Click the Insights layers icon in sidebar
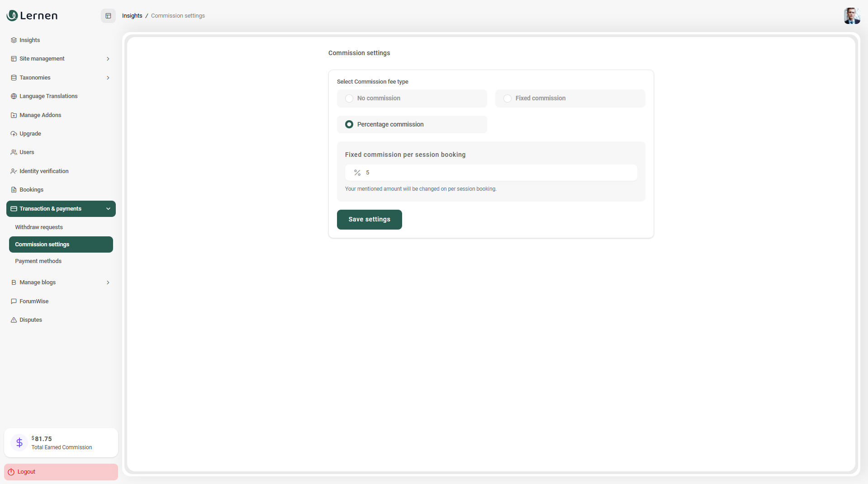This screenshot has width=868, height=484. 14,40
